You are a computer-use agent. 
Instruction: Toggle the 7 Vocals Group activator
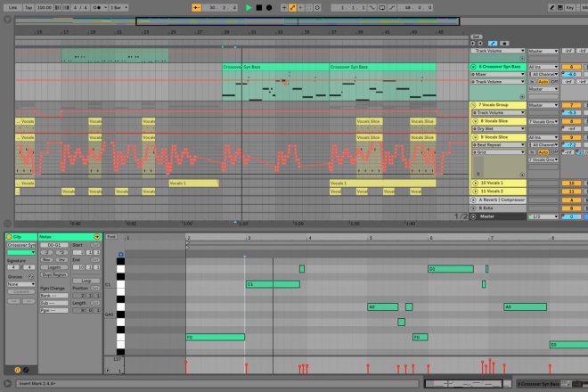(x=571, y=105)
